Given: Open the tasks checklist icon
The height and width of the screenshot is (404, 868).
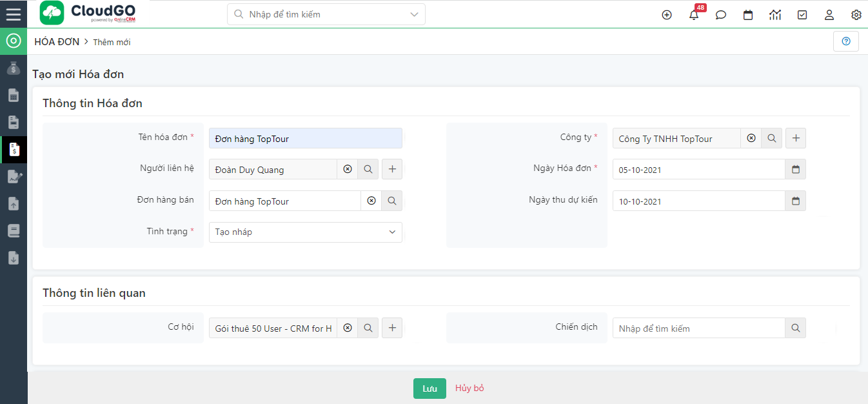Looking at the screenshot, I should click(802, 15).
